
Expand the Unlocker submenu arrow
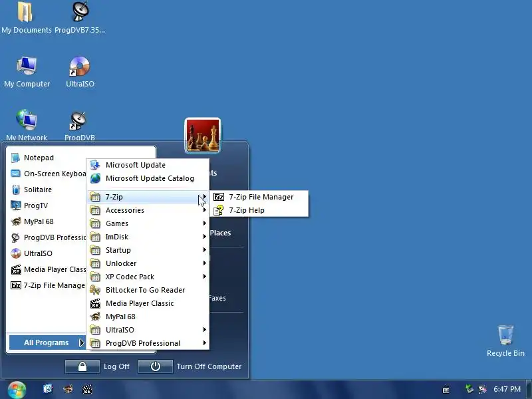[204, 263]
